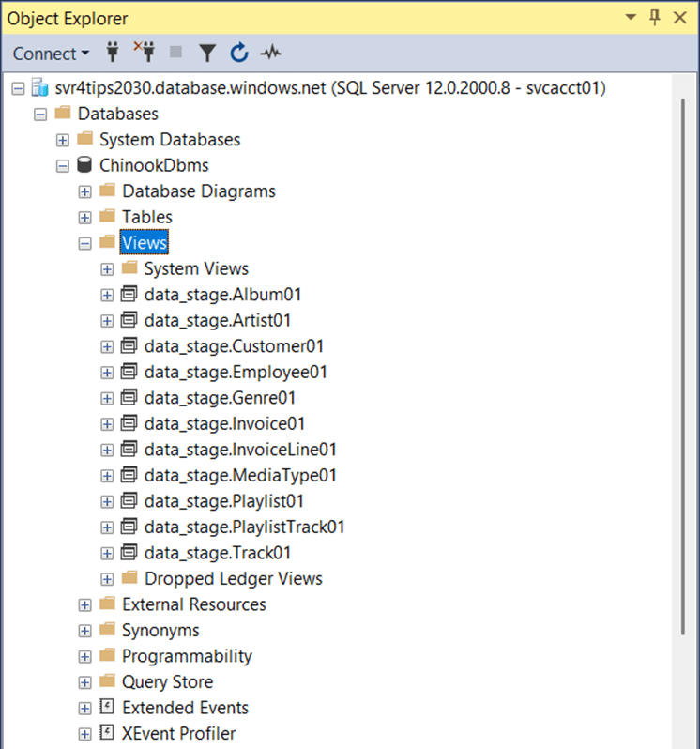
Task: Click the Extended Events node icon
Action: pyautogui.click(x=107, y=706)
